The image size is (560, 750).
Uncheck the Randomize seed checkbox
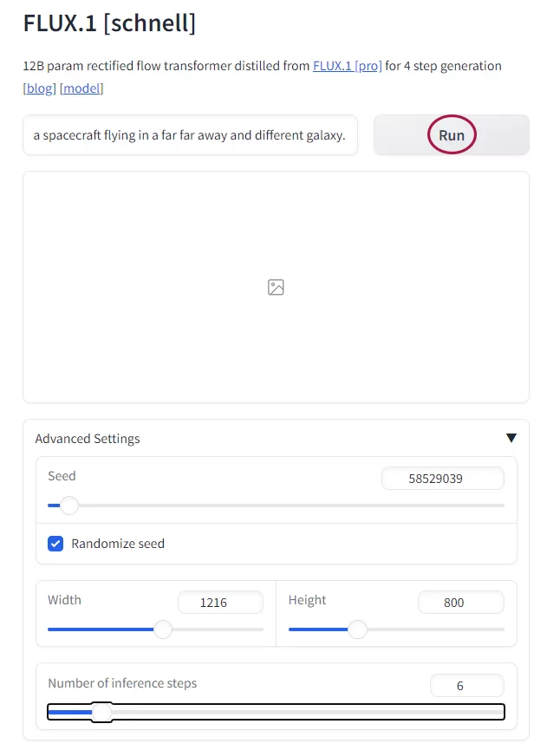coord(55,544)
